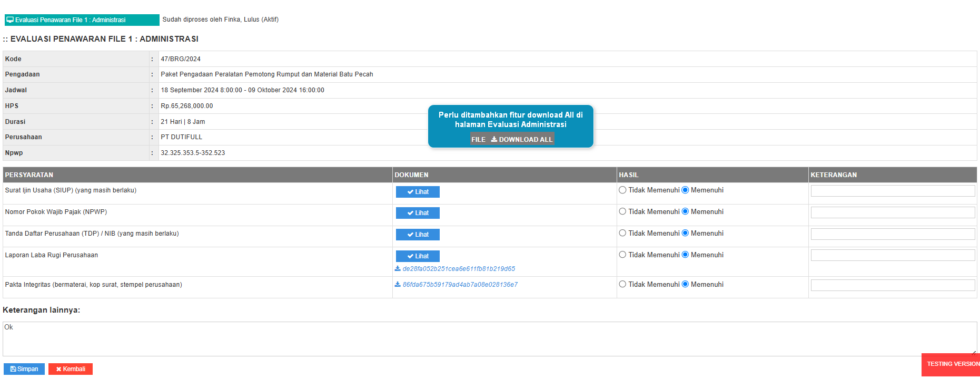980x378 pixels.
Task: Click Lihat button for Surat Ijin Usaha (SIUP)
Action: [x=418, y=192]
